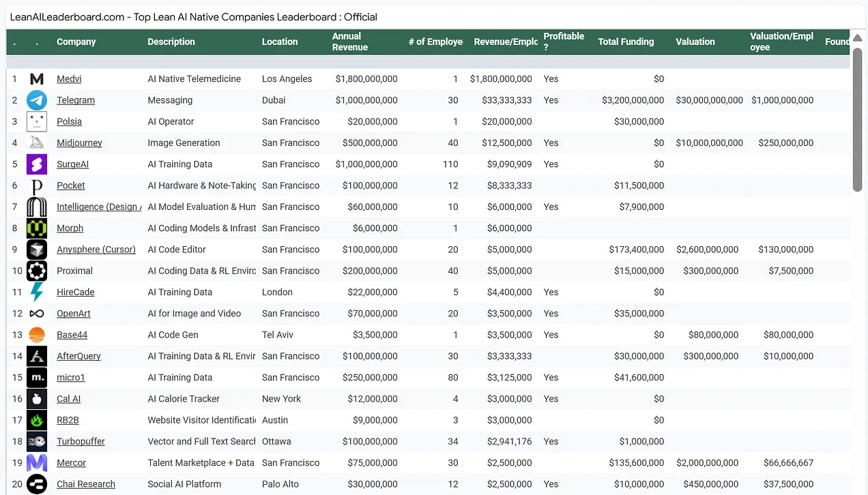
Task: Click the # of Employees column header
Action: (436, 42)
